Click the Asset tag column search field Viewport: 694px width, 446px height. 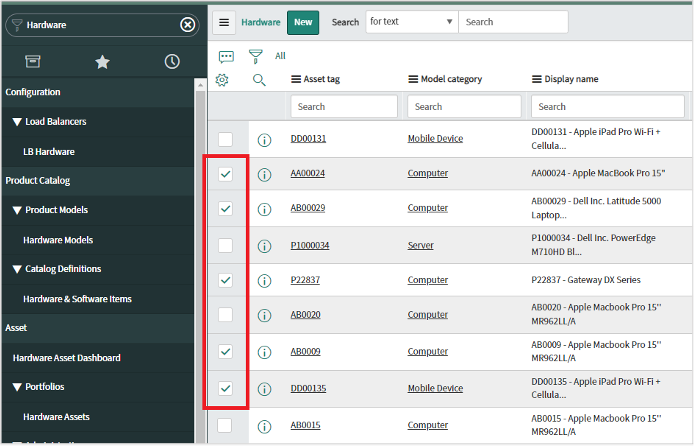coord(344,107)
